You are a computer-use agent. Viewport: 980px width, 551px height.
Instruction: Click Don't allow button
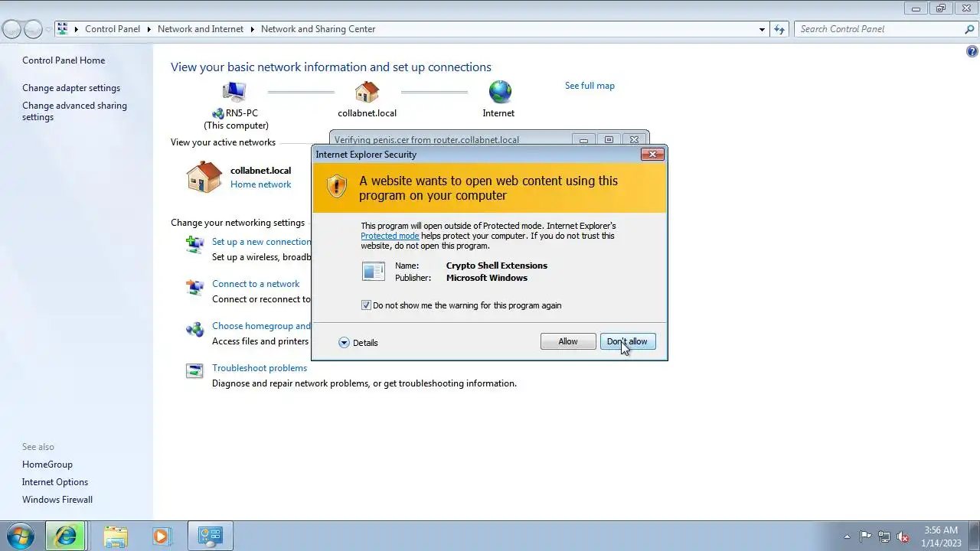coord(628,341)
